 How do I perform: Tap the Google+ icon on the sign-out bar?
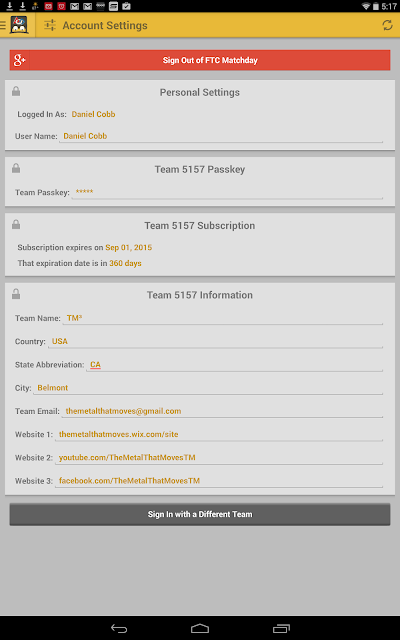(x=20, y=60)
